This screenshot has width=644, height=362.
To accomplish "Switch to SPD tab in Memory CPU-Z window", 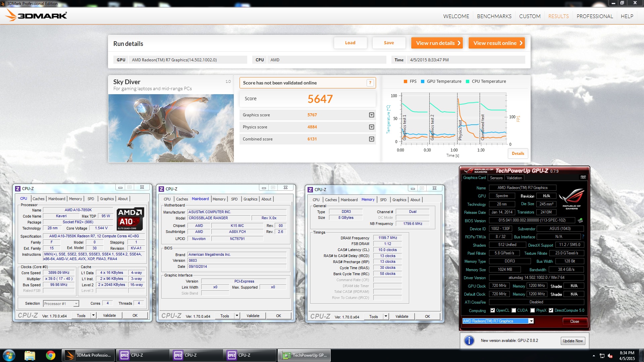I will coord(383,200).
